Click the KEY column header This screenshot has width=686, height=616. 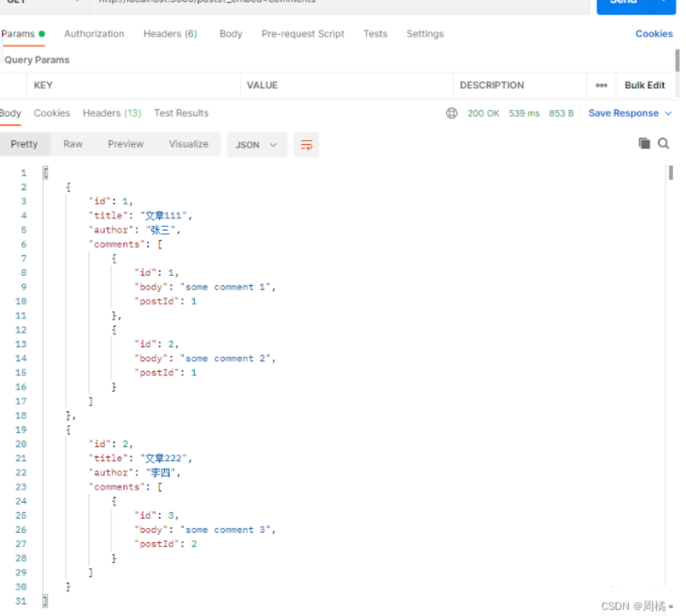pyautogui.click(x=43, y=85)
